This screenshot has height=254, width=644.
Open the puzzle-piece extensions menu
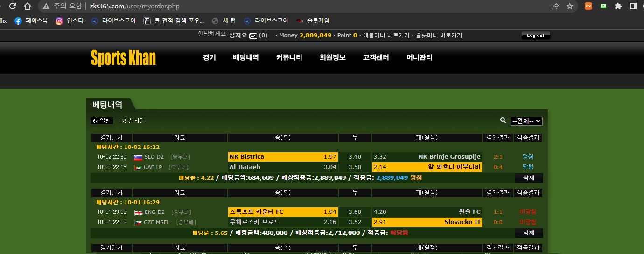(x=618, y=7)
